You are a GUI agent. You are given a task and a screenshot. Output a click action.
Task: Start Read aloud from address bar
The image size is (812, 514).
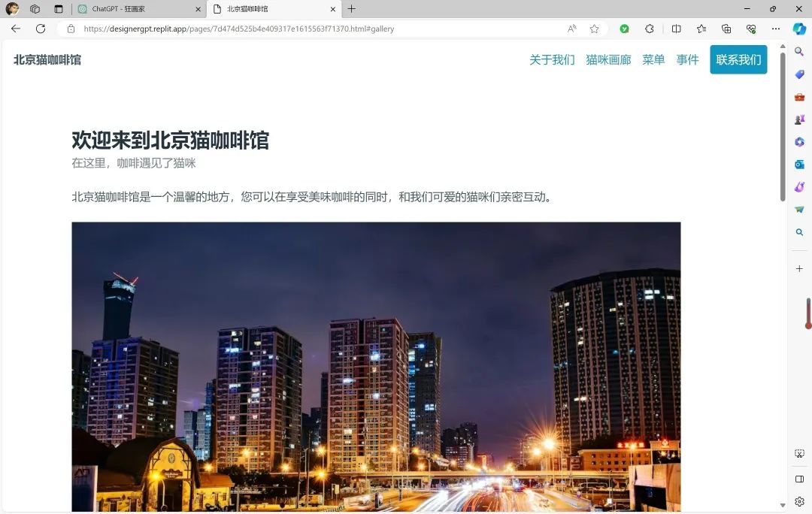click(x=571, y=29)
